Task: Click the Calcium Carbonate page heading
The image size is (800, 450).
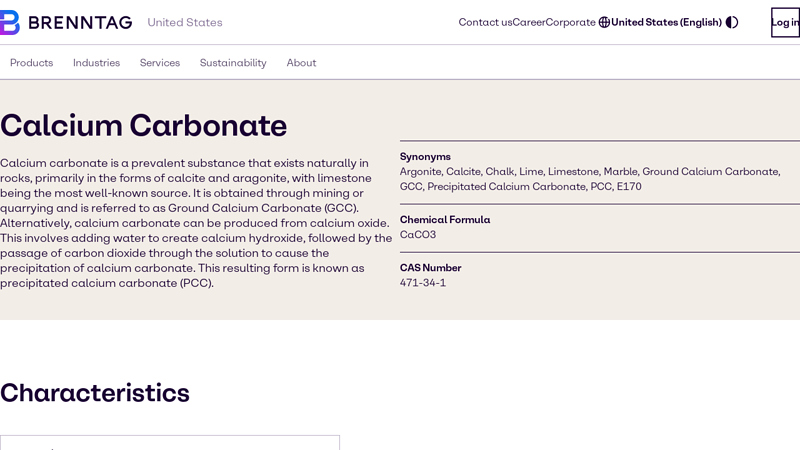Action: pos(143,126)
